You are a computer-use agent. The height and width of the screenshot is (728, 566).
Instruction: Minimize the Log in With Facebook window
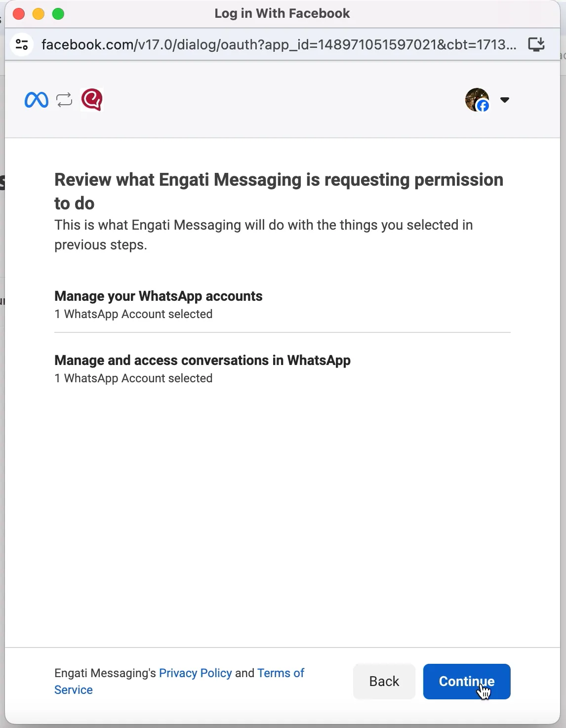pyautogui.click(x=39, y=14)
